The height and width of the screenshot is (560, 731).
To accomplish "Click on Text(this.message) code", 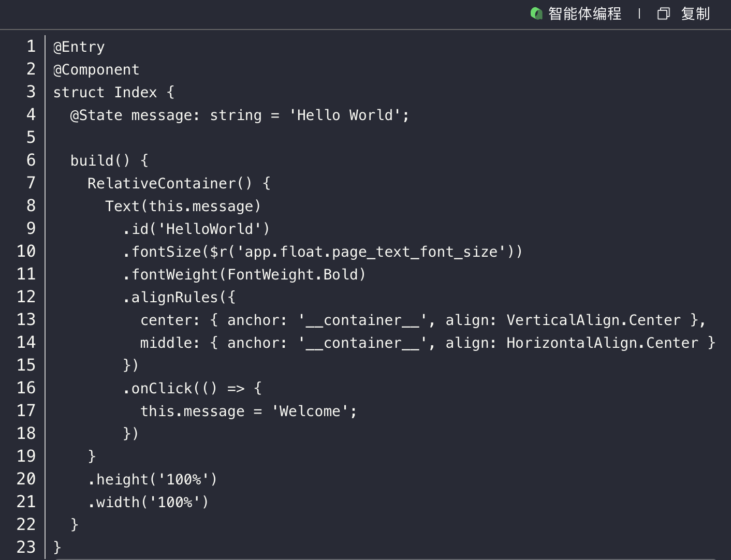I will pos(183,207).
